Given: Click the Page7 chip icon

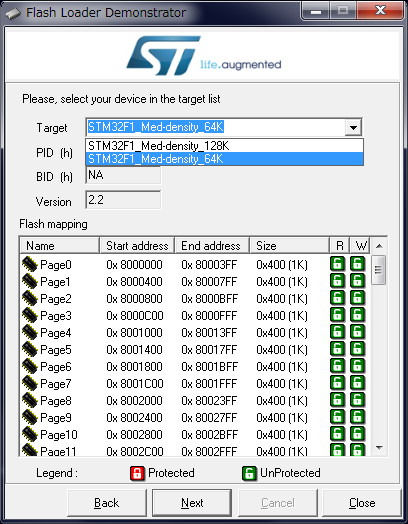Looking at the screenshot, I should pyautogui.click(x=30, y=384).
